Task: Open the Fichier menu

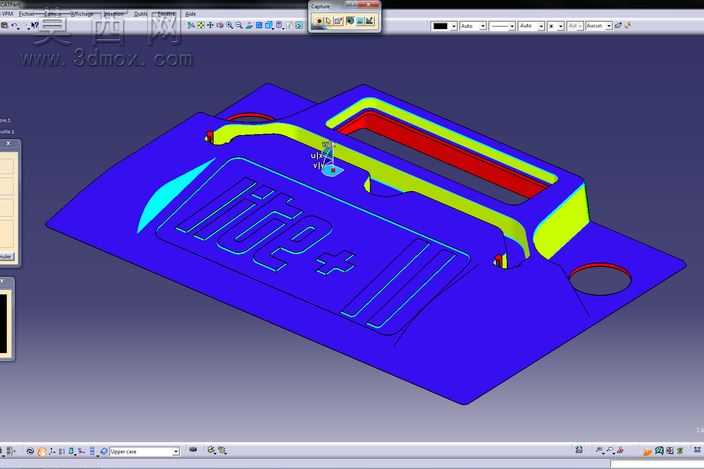Action: click(x=26, y=14)
